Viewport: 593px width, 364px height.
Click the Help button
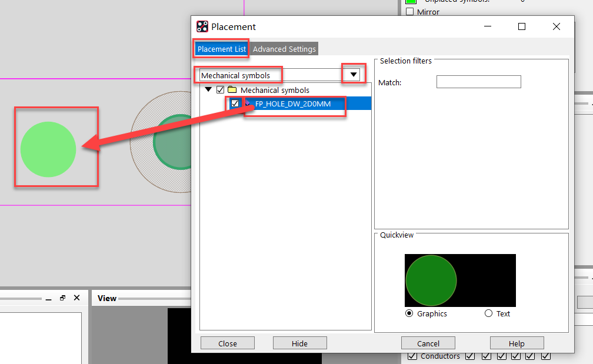517,343
